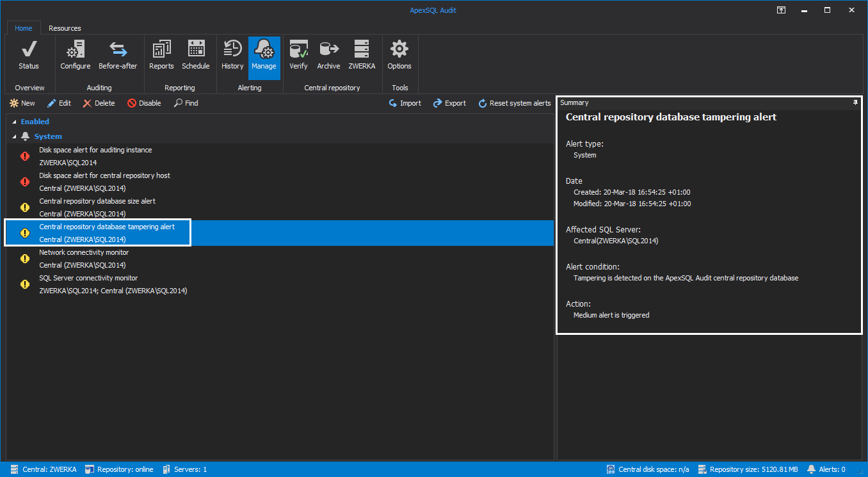Click yellow warning icon of SQL Server connectivity monitor
The height and width of the screenshot is (477, 868).
click(25, 284)
